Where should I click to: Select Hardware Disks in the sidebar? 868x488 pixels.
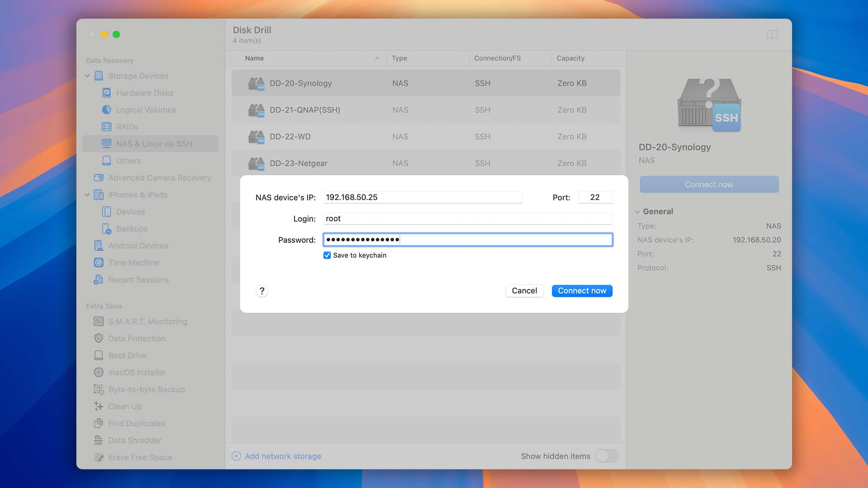pyautogui.click(x=150, y=93)
